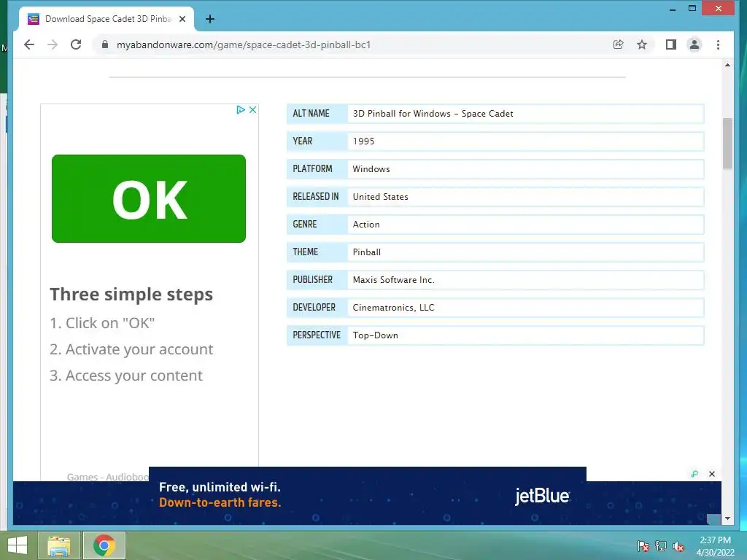747x560 pixels.
Task: Click the Chrome taskbar icon
Action: click(x=104, y=545)
